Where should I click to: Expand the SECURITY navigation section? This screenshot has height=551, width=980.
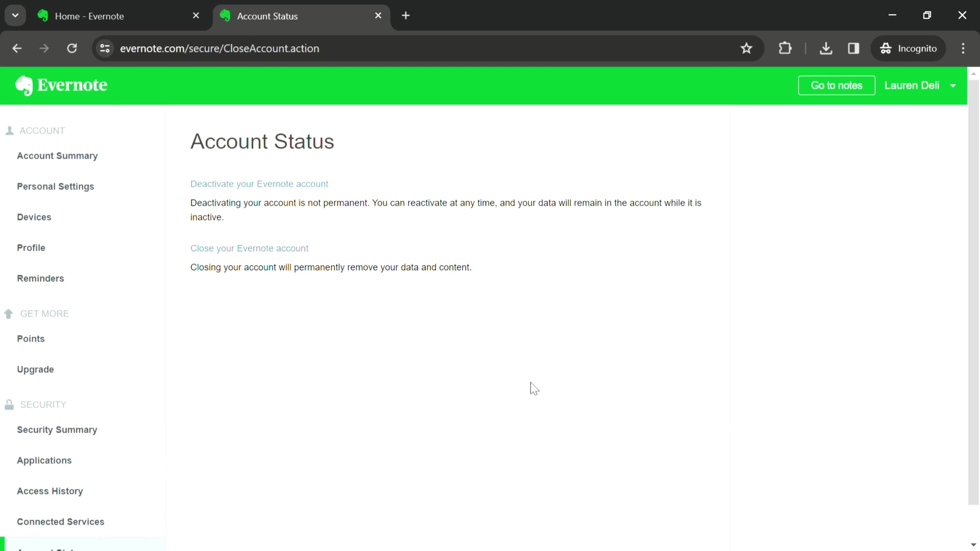[x=42, y=404]
